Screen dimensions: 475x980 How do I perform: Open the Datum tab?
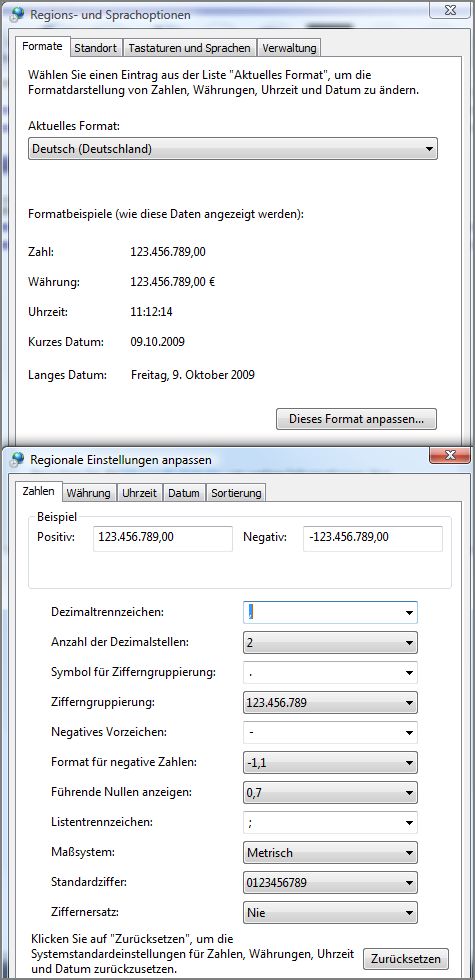pyautogui.click(x=184, y=492)
